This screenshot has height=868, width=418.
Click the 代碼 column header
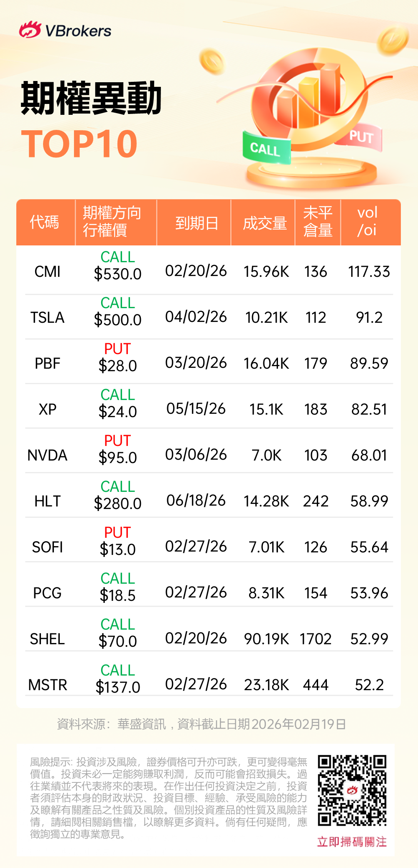tap(45, 222)
